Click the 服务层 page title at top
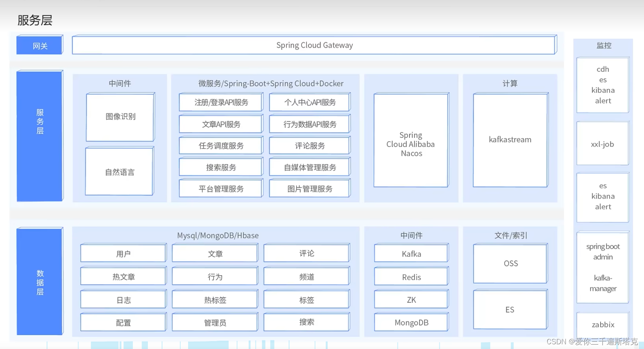Image resolution: width=644 pixels, height=349 pixels. (x=35, y=20)
